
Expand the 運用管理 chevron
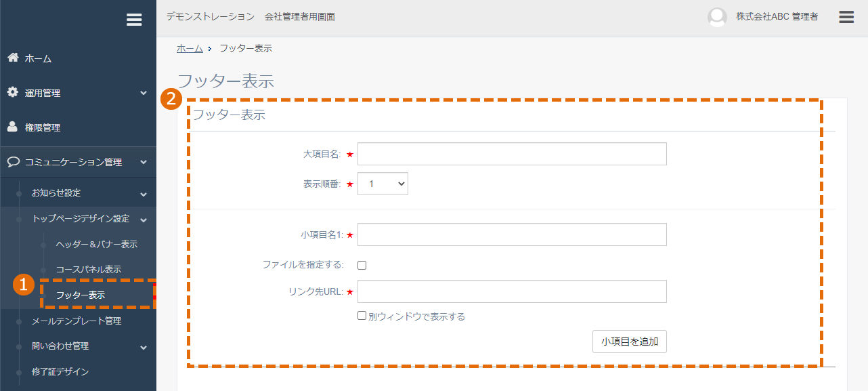pyautogui.click(x=144, y=93)
